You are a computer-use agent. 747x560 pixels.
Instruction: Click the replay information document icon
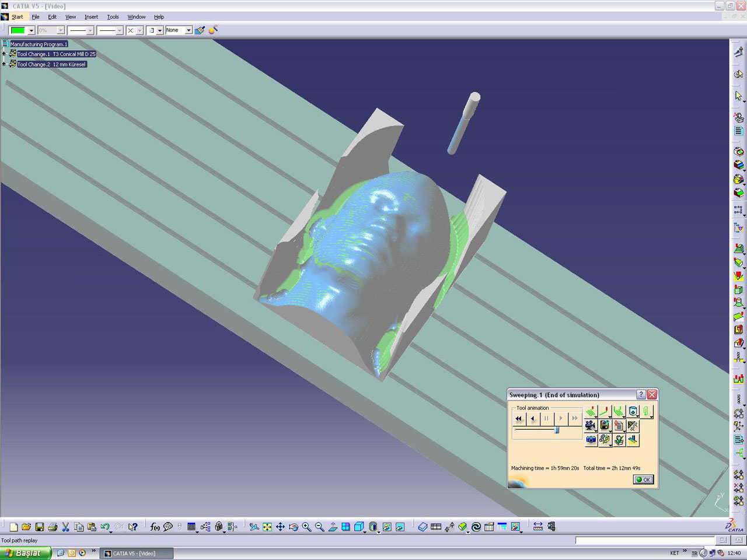(619, 426)
